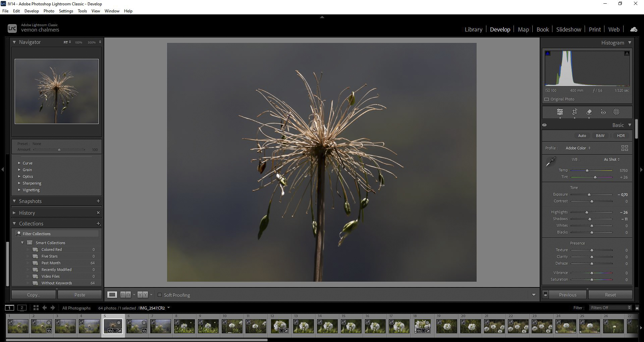Click the Copy... button
The image size is (644, 342).
[34, 295]
